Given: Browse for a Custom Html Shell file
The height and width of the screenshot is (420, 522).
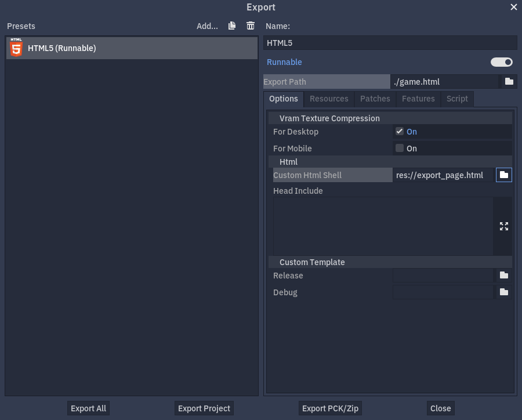Looking at the screenshot, I should pos(503,175).
